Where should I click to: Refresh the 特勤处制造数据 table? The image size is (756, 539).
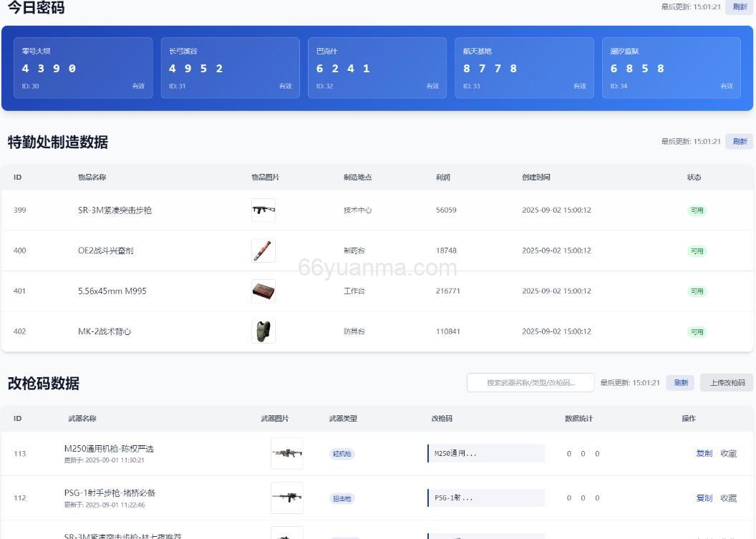(739, 142)
